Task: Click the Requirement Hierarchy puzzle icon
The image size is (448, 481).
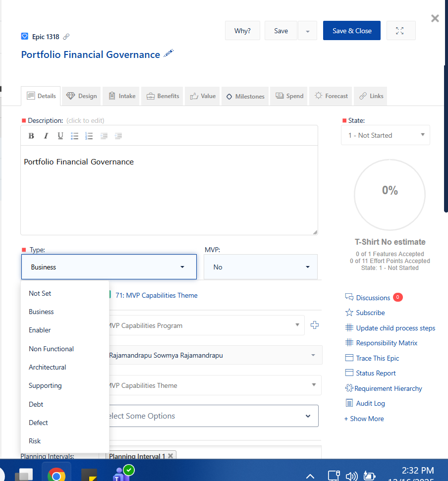Action: pos(349,388)
